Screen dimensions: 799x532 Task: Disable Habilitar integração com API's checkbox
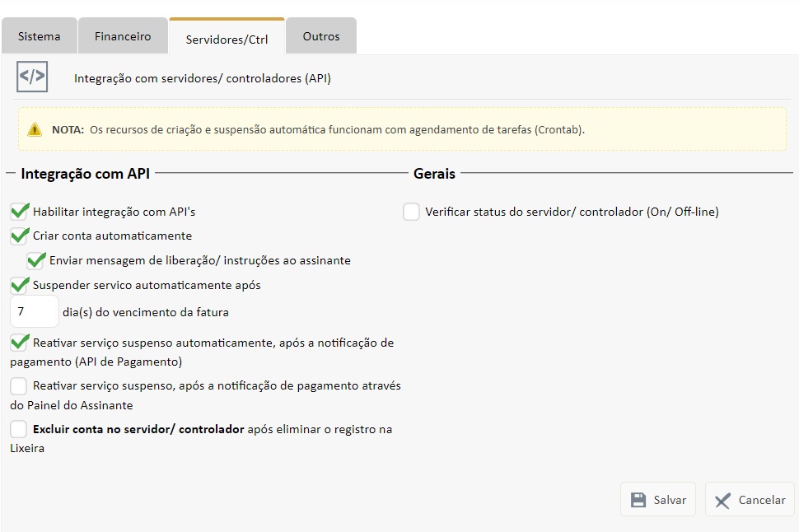(x=19, y=212)
